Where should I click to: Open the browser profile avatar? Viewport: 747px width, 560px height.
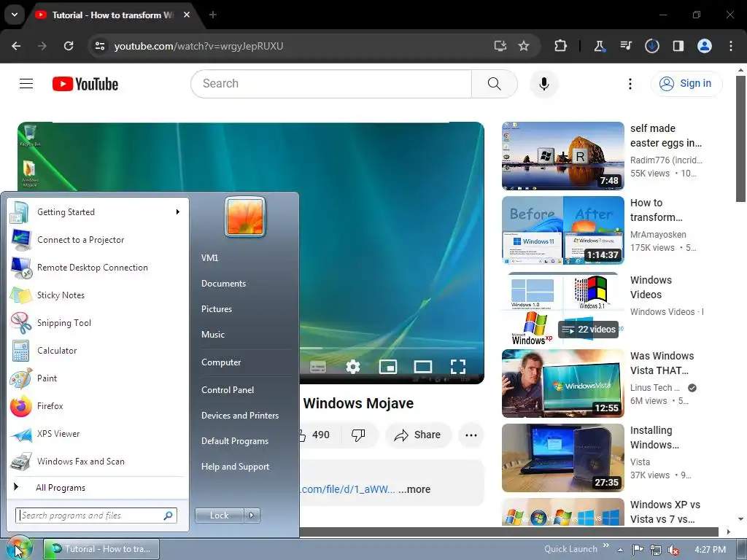704,46
